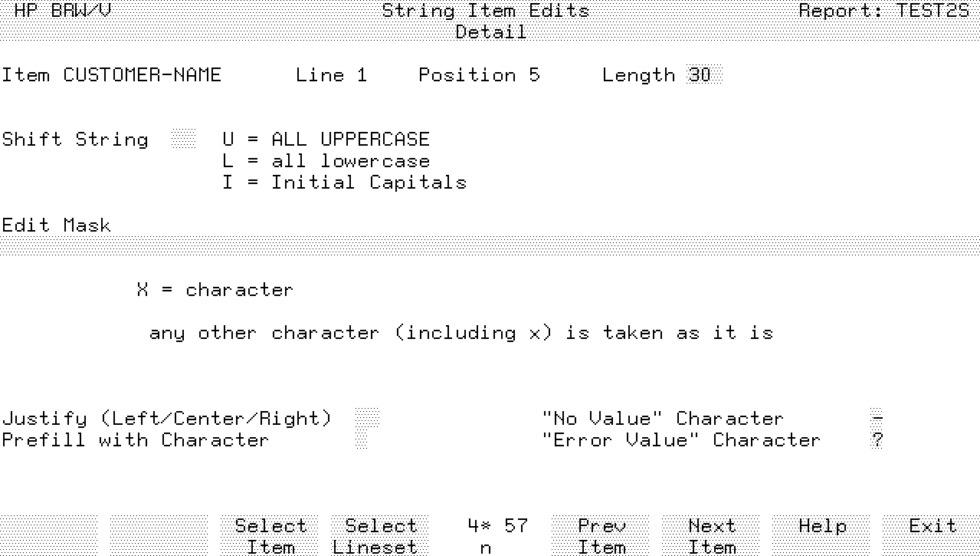The width and height of the screenshot is (980, 556).
Task: Click the "Error Value" Character field
Action: [x=877, y=440]
